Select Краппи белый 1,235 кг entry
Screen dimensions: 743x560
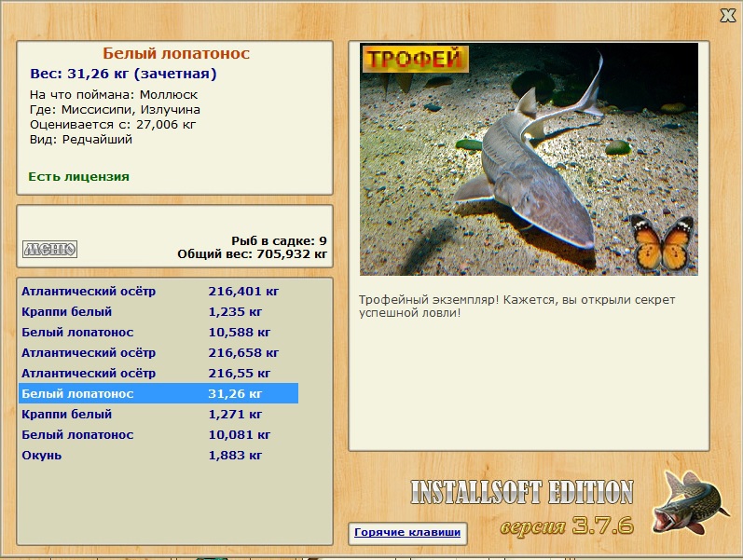pos(158,312)
